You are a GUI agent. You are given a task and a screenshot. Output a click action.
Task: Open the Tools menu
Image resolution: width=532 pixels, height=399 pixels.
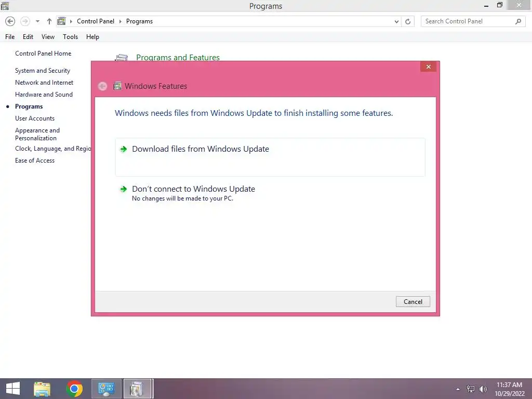point(70,37)
